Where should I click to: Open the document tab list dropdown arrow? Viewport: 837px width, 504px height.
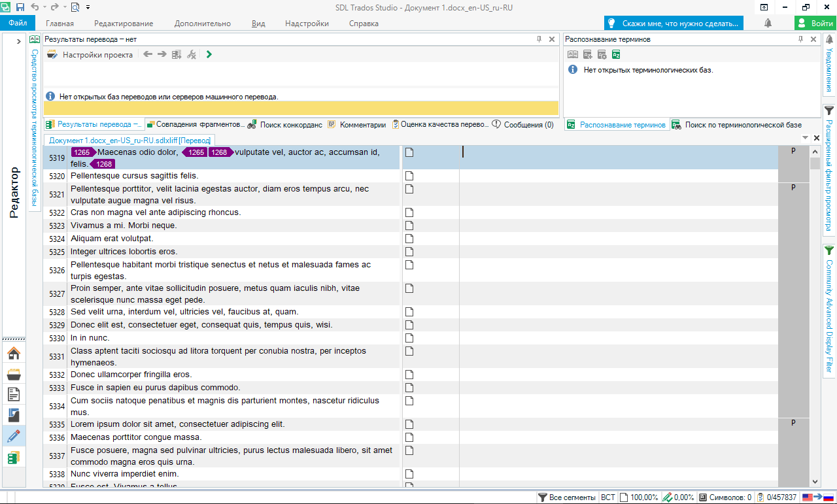[805, 139]
